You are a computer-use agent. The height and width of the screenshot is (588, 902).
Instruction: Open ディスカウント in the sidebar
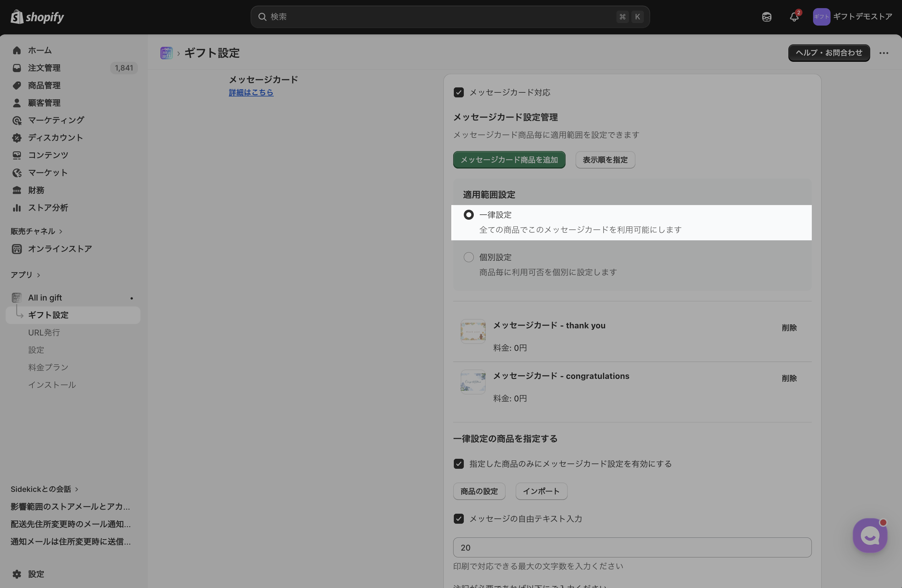point(55,138)
